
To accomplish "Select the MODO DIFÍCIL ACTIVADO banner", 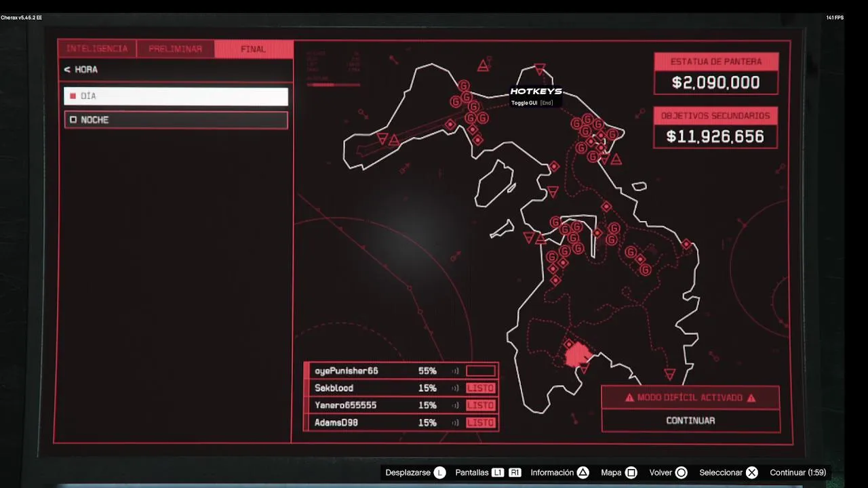I will click(690, 398).
